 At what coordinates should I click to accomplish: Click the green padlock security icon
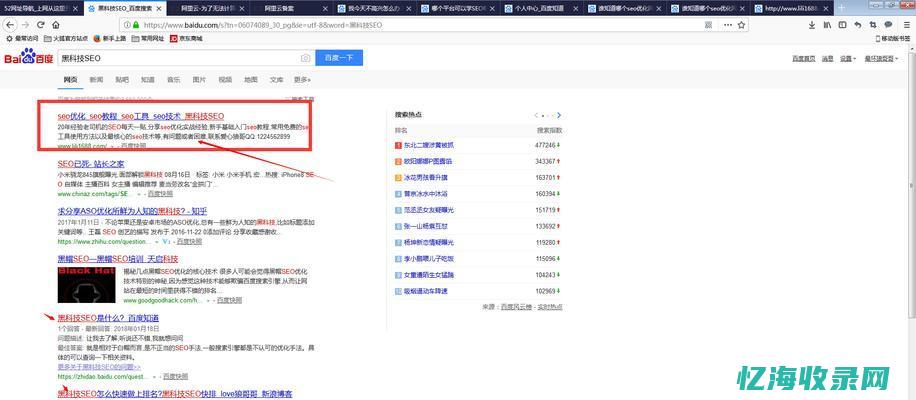click(136, 25)
